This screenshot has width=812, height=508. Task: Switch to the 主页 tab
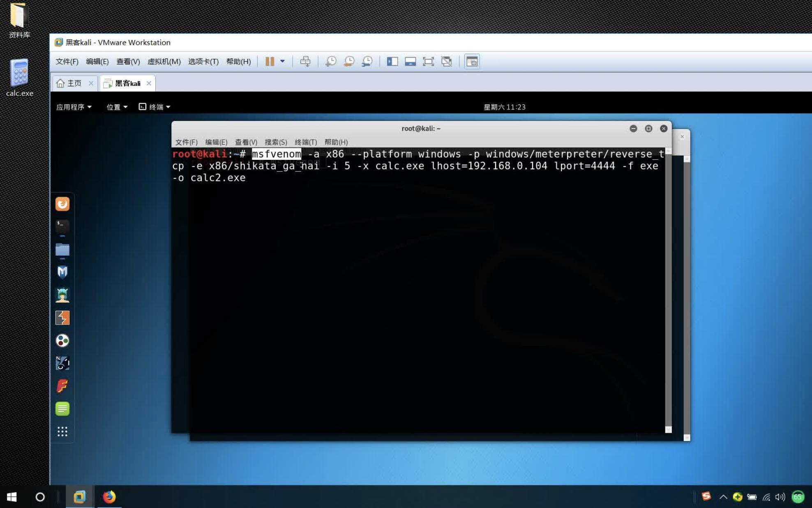click(x=74, y=83)
